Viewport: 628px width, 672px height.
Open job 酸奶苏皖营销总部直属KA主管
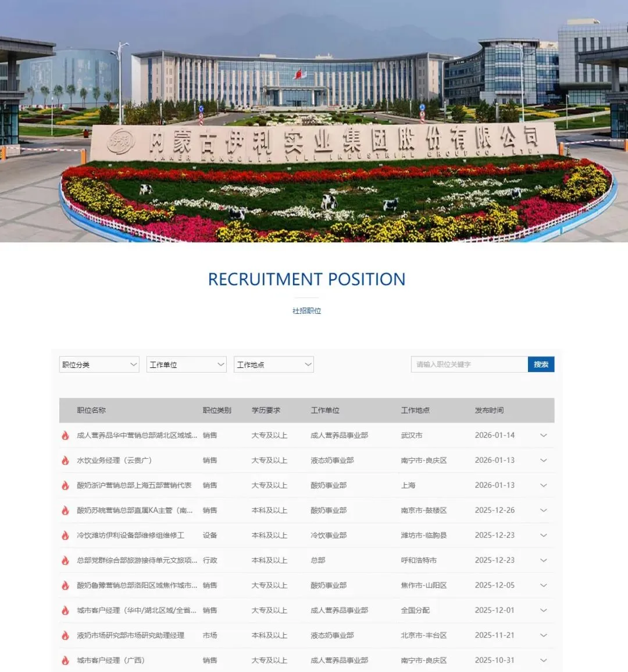point(134,510)
